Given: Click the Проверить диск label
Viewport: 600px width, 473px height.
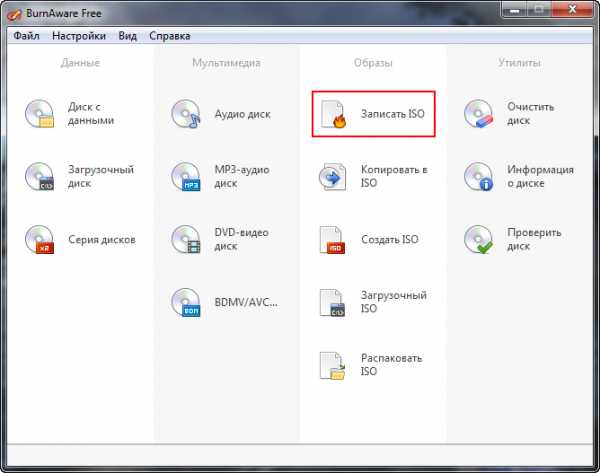Looking at the screenshot, I should [534, 240].
